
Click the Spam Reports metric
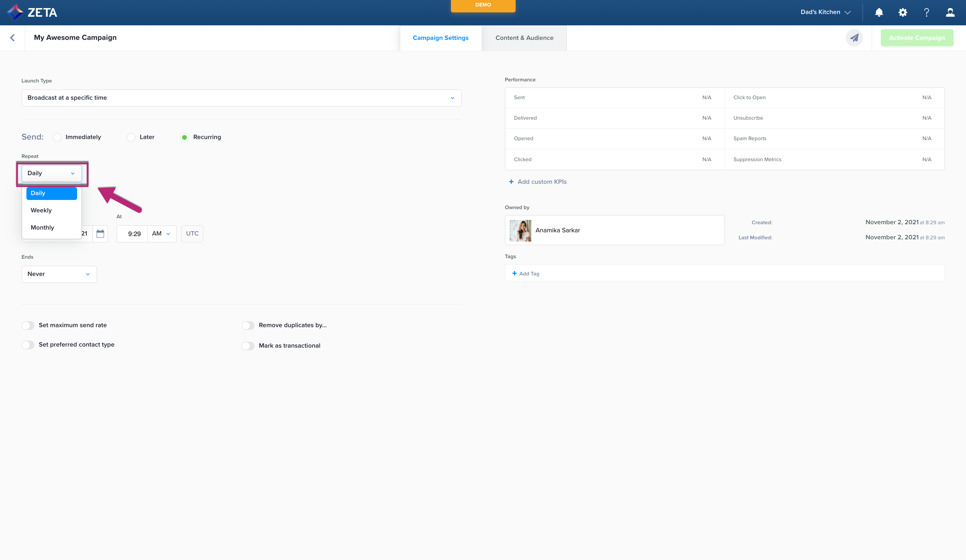tap(834, 139)
